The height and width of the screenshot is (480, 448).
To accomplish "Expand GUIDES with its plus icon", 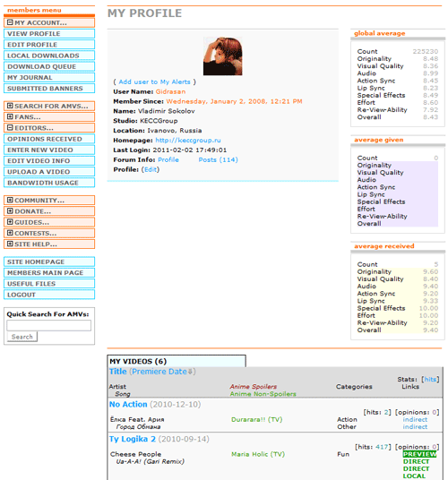I will (x=10, y=222).
